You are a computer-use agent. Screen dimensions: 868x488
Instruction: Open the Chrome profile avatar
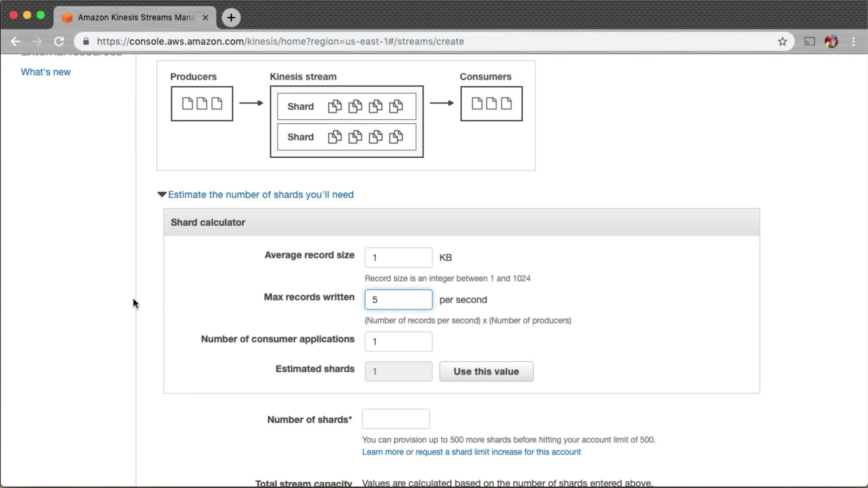tap(831, 42)
